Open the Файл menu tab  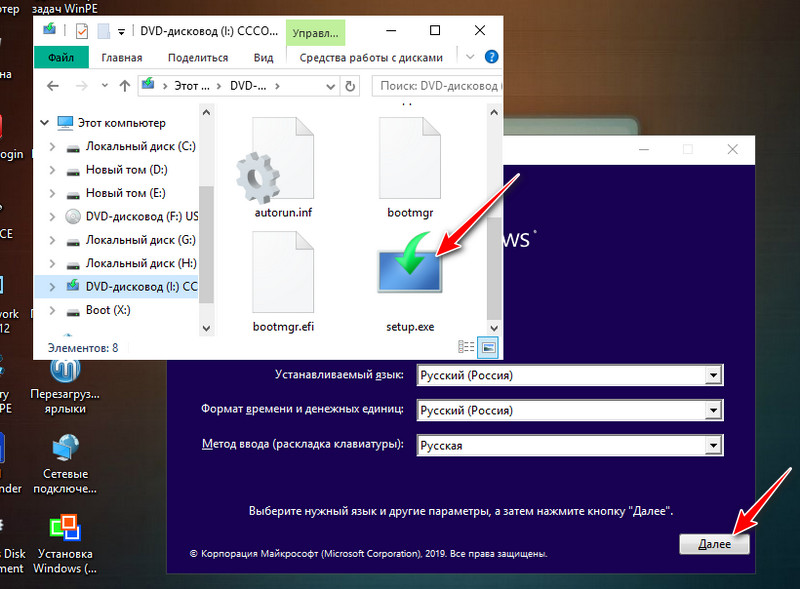coord(61,57)
